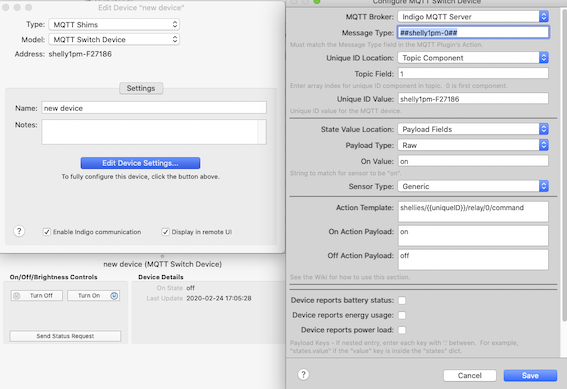This screenshot has width=567, height=389.
Task: Click the Edit Device Settings button
Action: click(x=140, y=163)
